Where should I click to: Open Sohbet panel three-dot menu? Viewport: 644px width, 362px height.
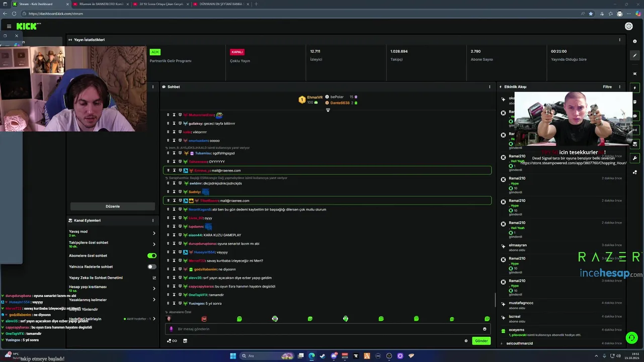[x=490, y=86]
